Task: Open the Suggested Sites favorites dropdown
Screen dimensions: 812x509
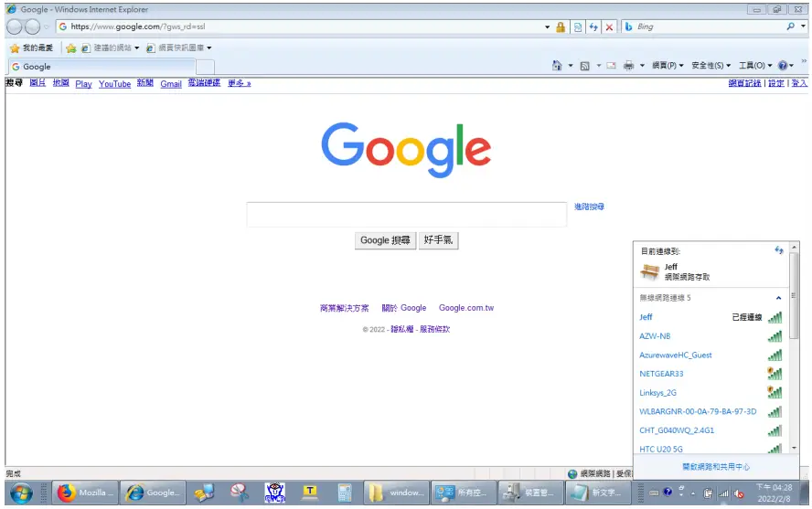Action: point(111,48)
